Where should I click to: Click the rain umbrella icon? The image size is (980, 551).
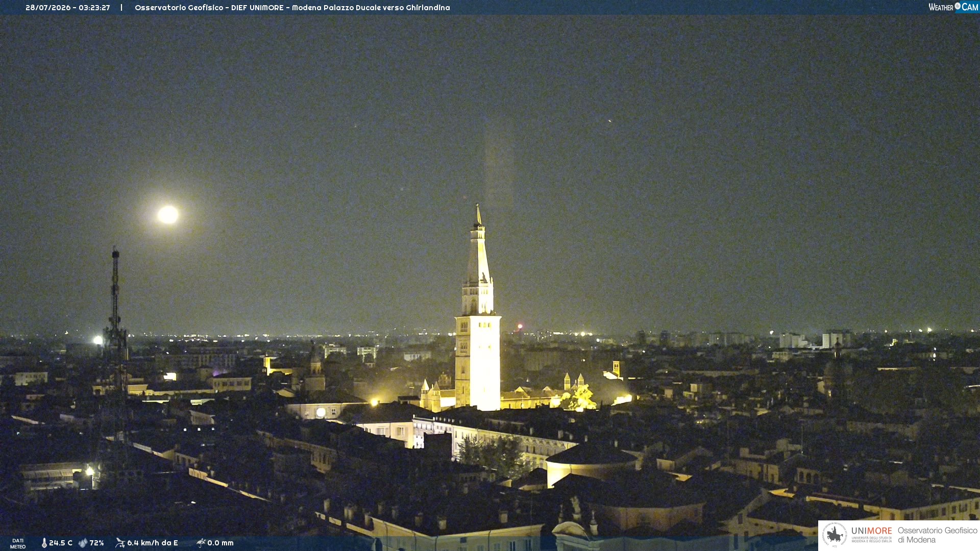tap(201, 543)
